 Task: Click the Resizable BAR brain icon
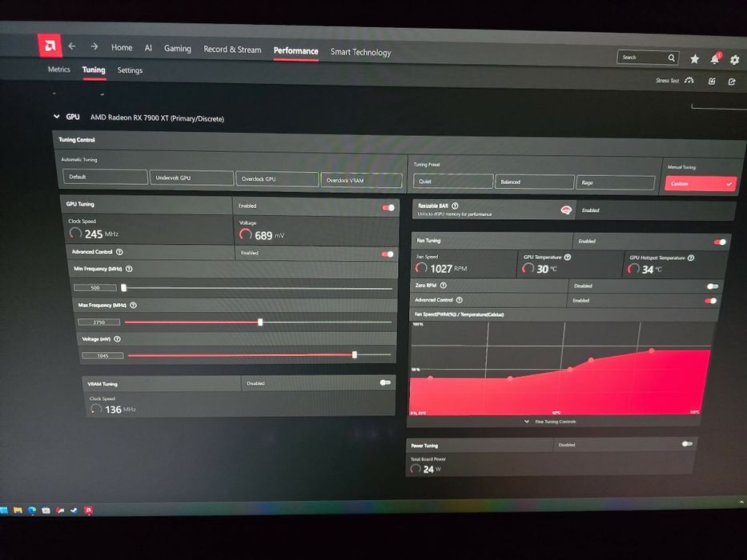click(x=566, y=210)
